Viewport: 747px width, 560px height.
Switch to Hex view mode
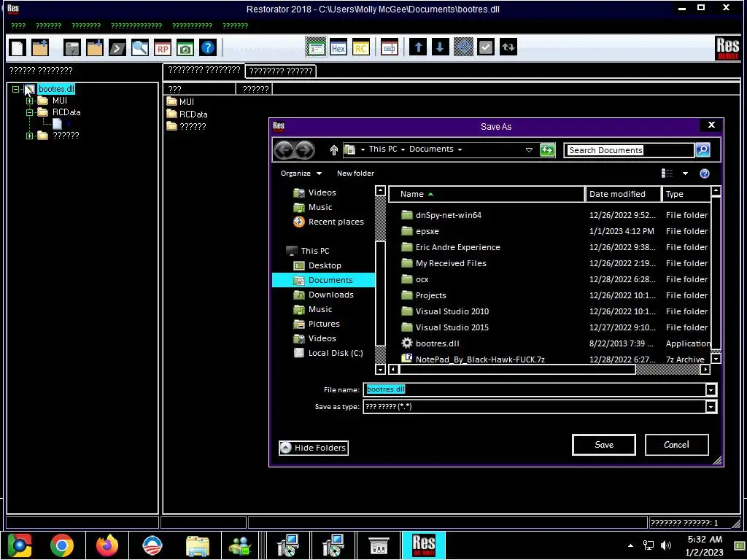(338, 47)
